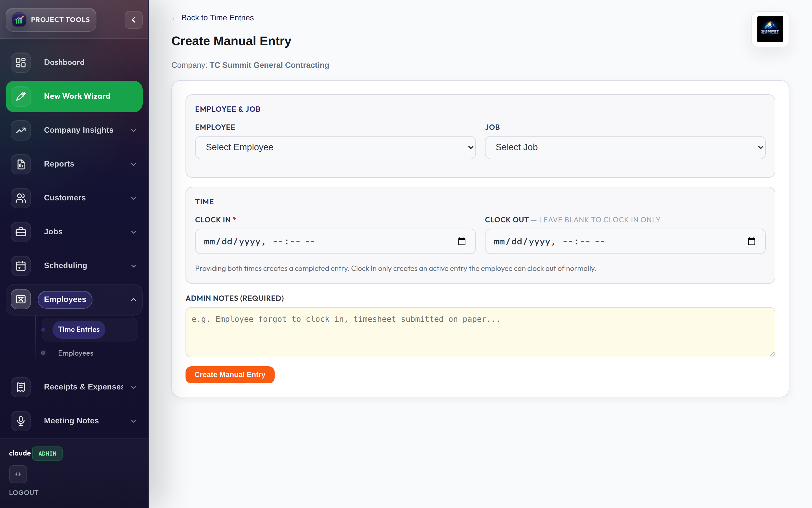Screen dimensions: 812x508
Task: Expand the Customers menu chevron
Action: tap(134, 198)
